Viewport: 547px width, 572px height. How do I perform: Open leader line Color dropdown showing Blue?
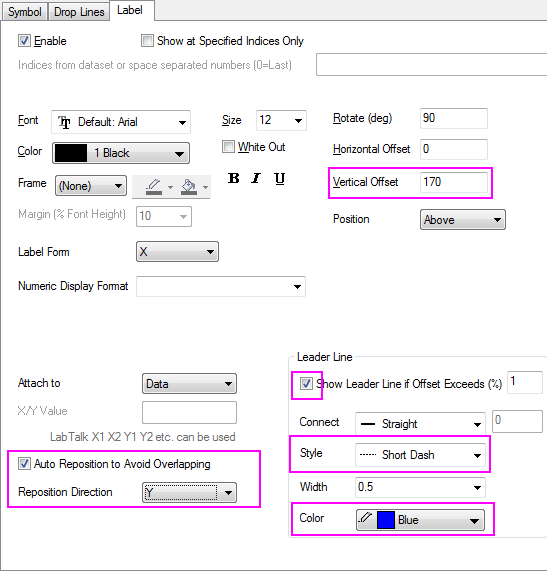[x=420, y=519]
